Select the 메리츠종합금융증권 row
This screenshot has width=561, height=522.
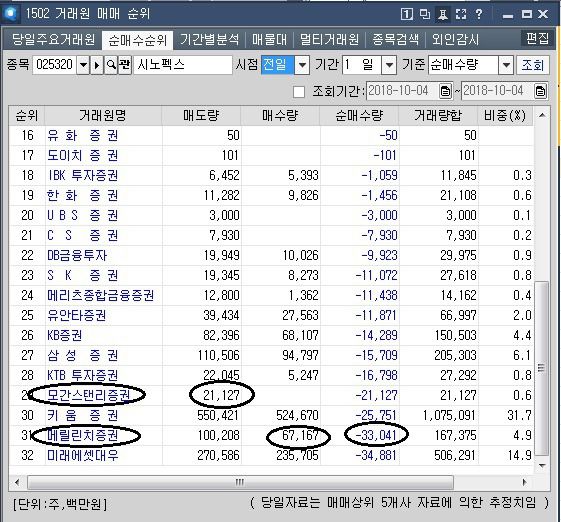[271, 296]
